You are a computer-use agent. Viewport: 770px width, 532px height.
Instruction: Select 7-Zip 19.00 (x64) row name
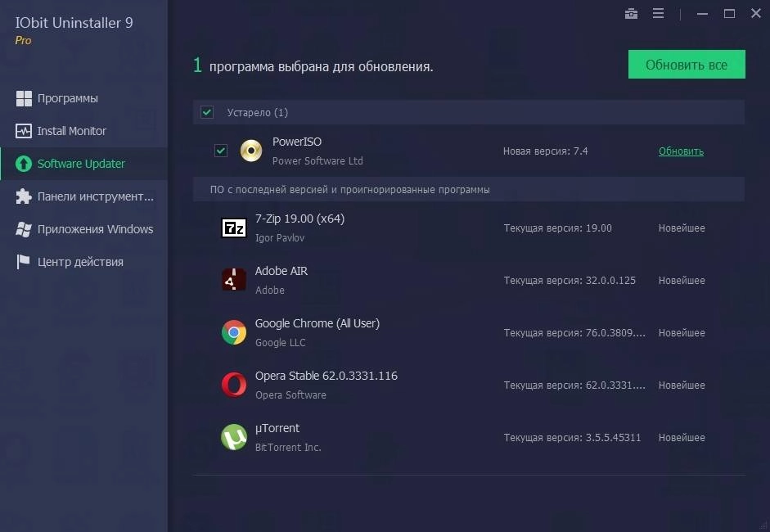point(299,219)
